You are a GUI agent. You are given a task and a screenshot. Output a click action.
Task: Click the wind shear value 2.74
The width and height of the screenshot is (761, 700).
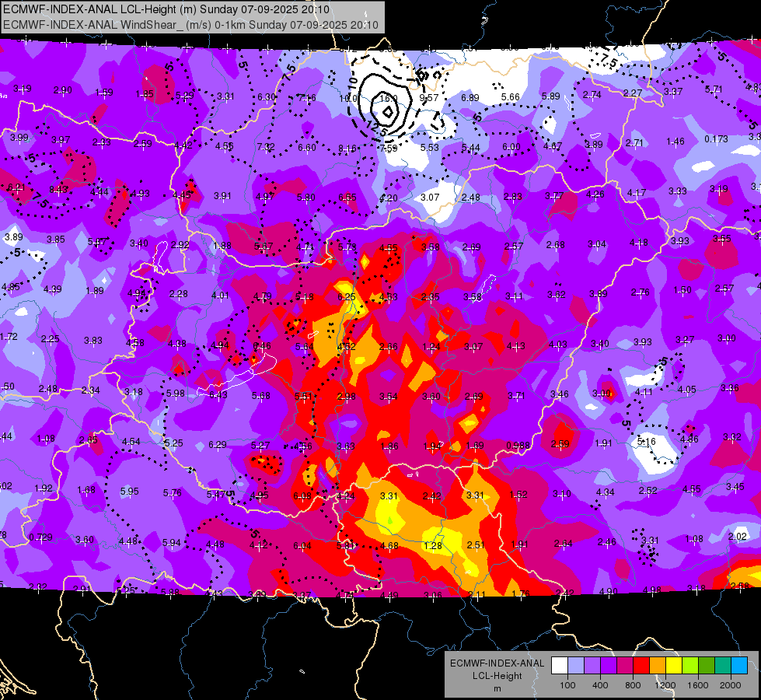[592, 95]
